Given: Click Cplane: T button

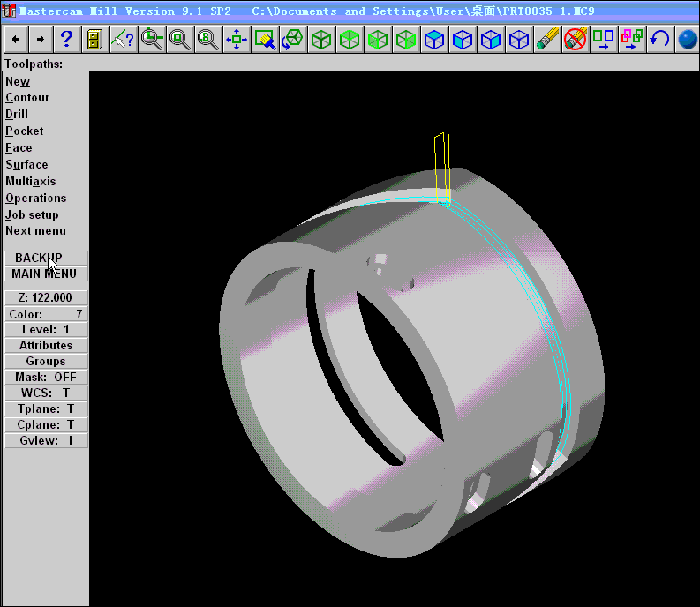Looking at the screenshot, I should coord(46,424).
